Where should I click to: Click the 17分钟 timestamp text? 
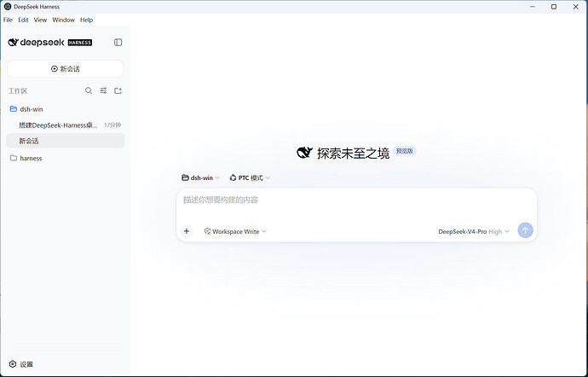tap(112, 125)
